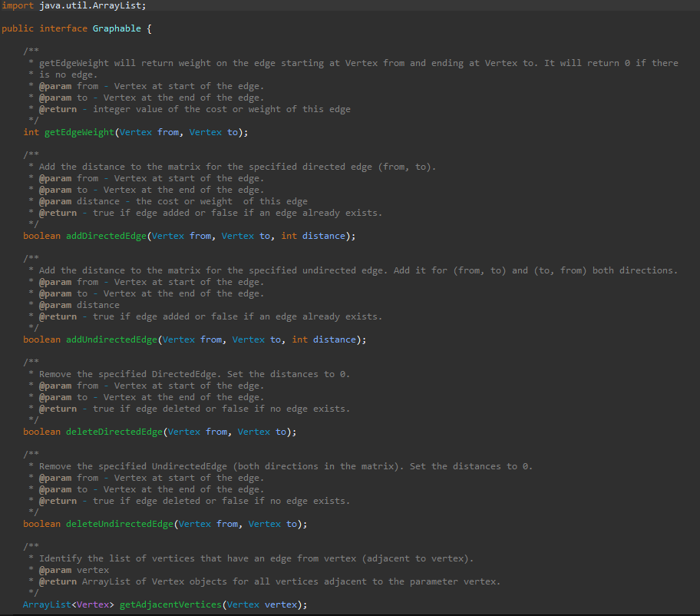Click 'distance' parameter in addUndirectedEdge signature
Image resolution: width=700 pixels, height=616 pixels.
click(335, 339)
